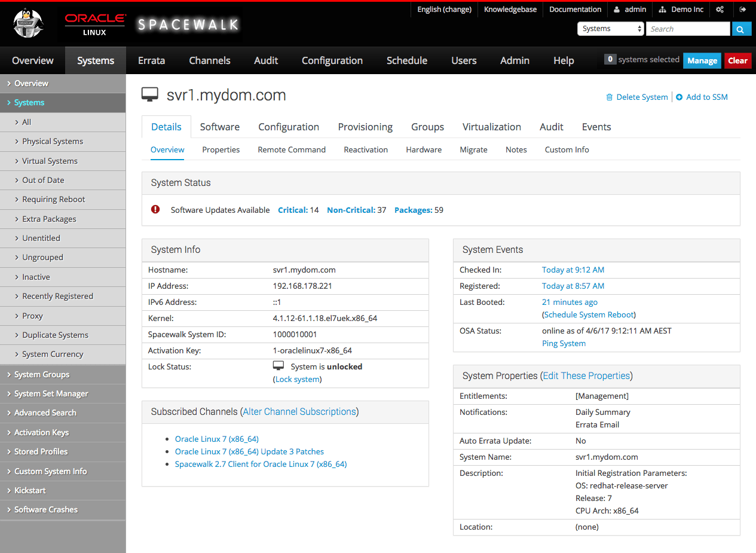The width and height of the screenshot is (756, 553).
Task: Click IP address 192.168.178.221 value
Action: [302, 286]
